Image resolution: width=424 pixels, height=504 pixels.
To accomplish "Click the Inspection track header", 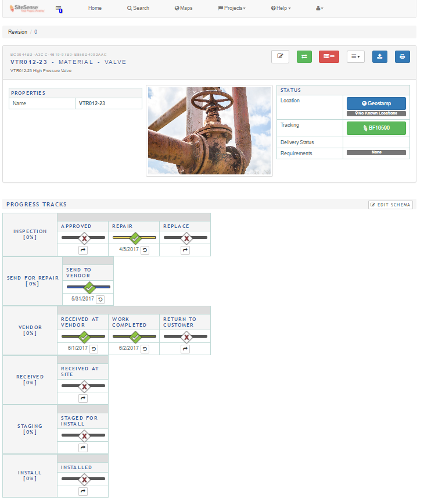I will pyautogui.click(x=30, y=234).
